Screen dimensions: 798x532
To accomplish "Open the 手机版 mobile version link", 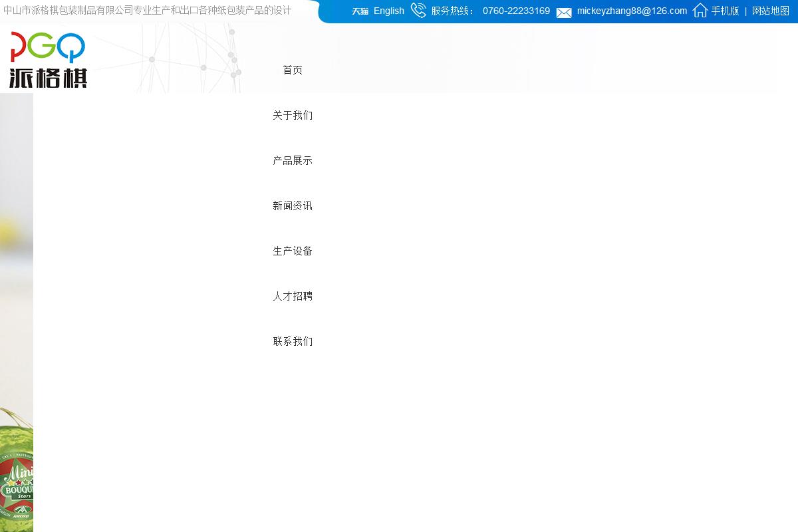I will coord(725,11).
